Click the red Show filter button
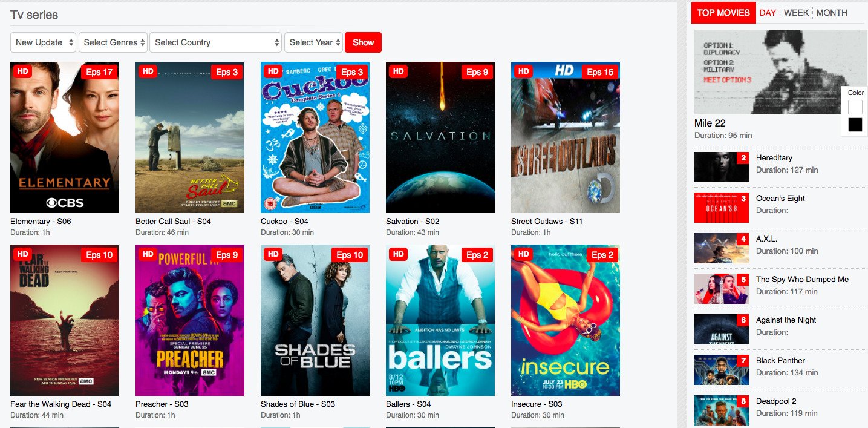868x428 pixels. (x=364, y=42)
